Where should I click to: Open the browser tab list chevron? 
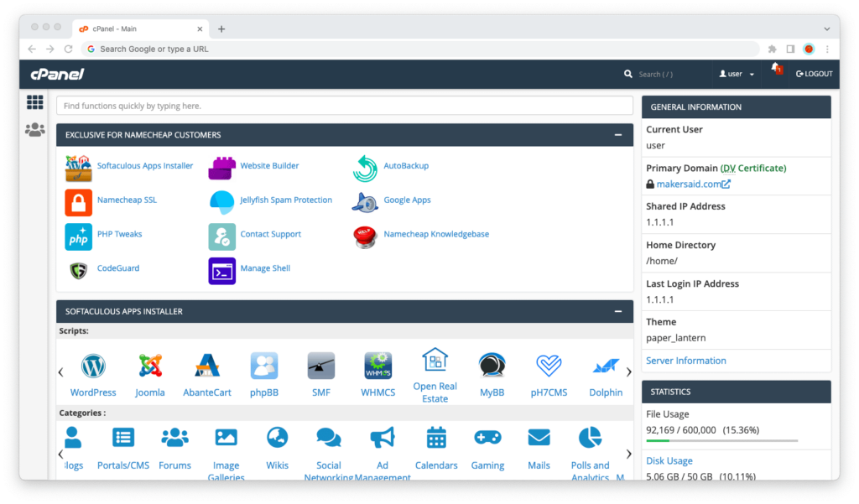click(x=826, y=29)
